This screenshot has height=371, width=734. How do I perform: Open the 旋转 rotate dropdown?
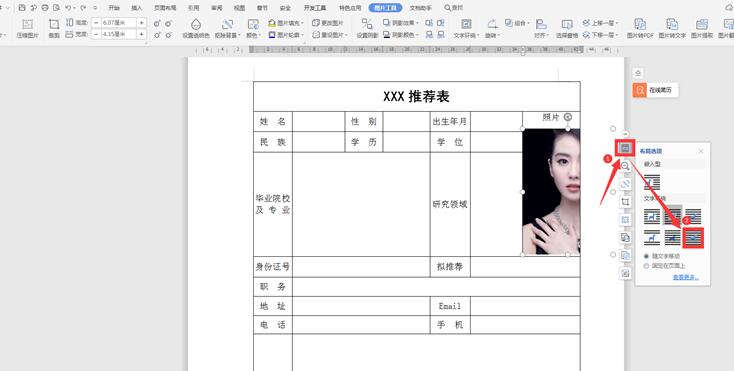pyautogui.click(x=492, y=29)
